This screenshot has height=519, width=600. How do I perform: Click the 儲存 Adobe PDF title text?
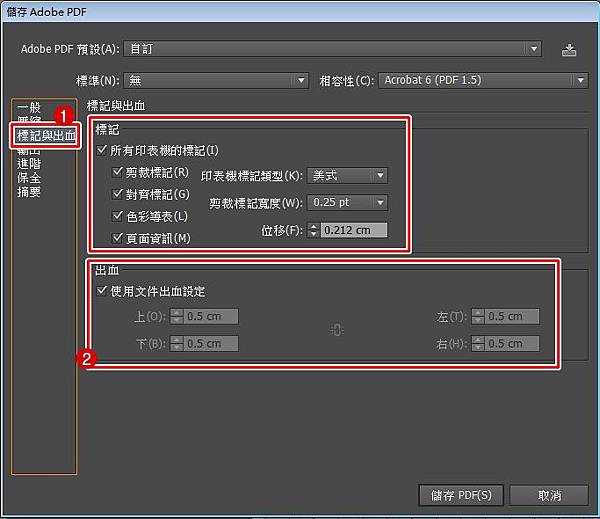(46, 12)
